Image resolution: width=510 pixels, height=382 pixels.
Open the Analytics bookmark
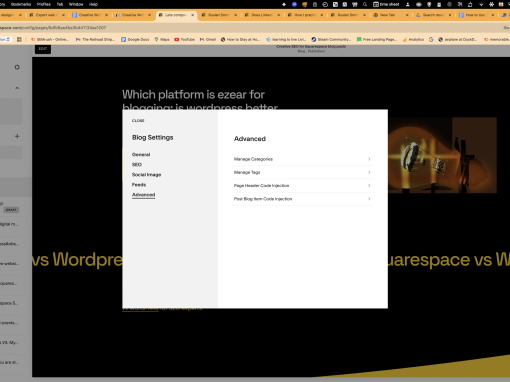(x=413, y=39)
